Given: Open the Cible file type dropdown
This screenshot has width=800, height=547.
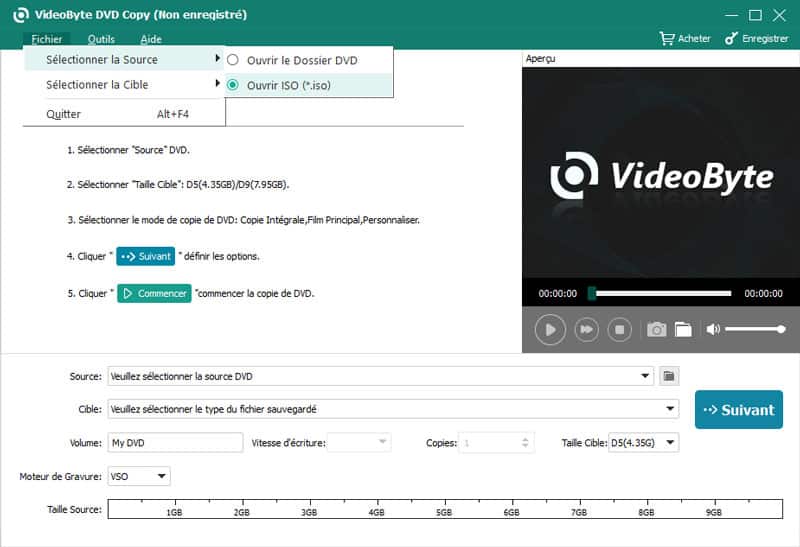Looking at the screenshot, I should (671, 409).
